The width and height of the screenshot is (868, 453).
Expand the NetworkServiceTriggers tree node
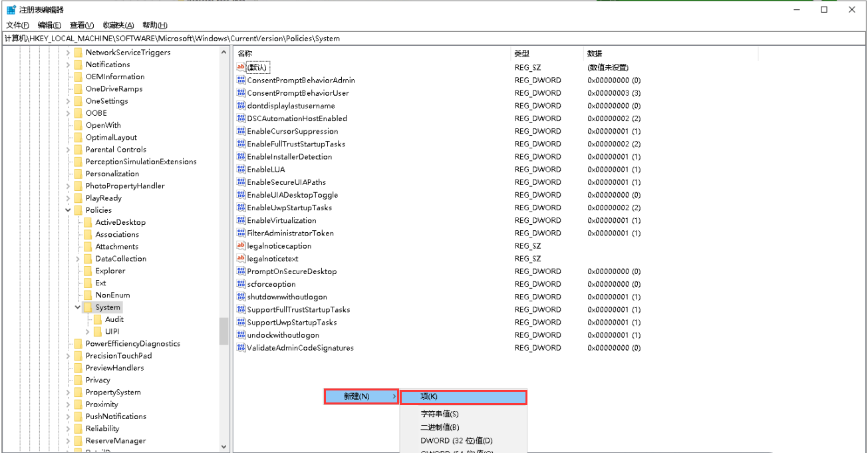(x=68, y=53)
